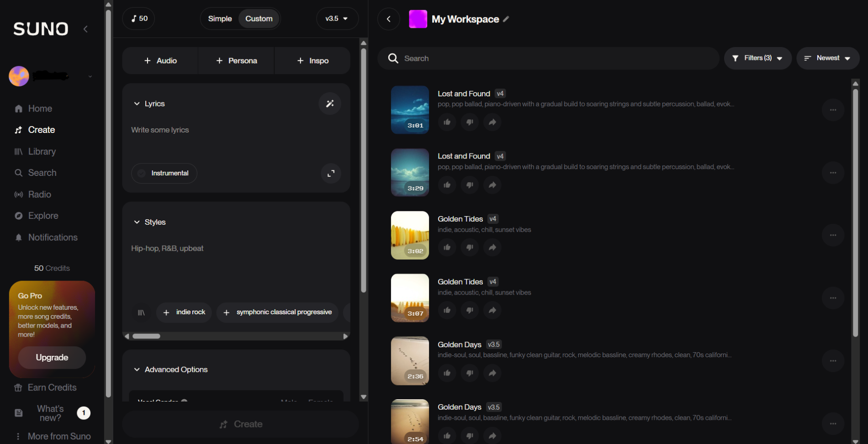Viewport: 868px width, 444px height.
Task: Click the magic wand lyrics generator icon
Action: tap(329, 104)
